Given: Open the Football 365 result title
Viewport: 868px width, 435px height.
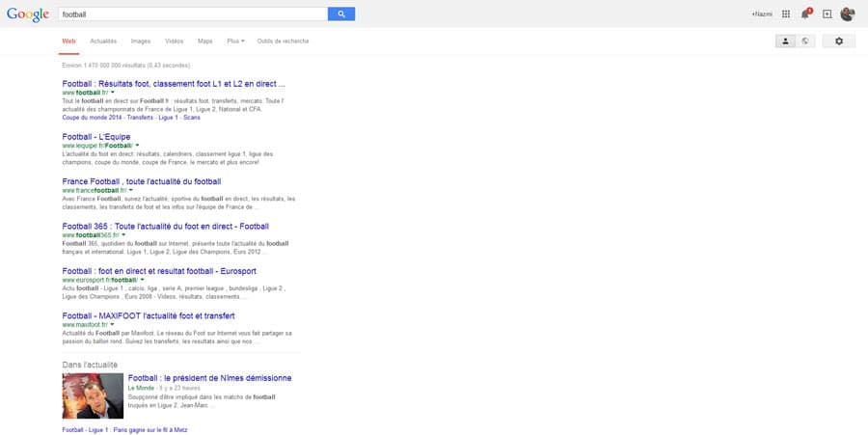Looking at the screenshot, I should [x=166, y=227].
